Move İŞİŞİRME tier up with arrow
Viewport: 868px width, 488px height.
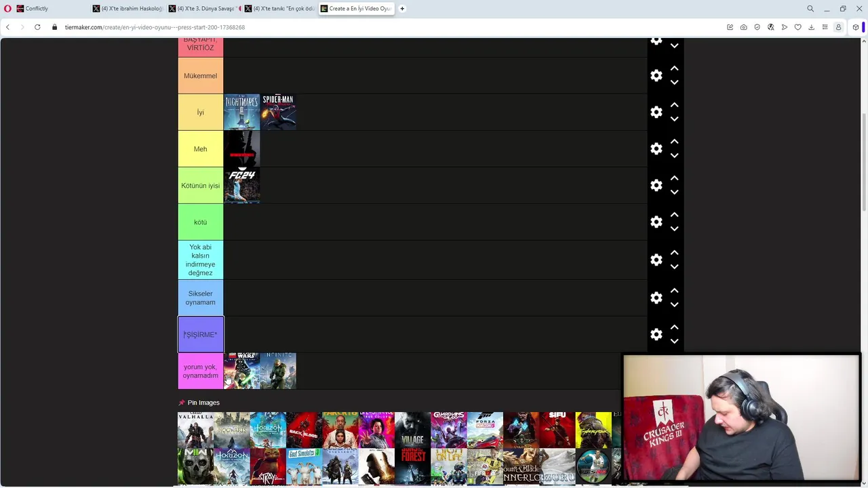674,327
